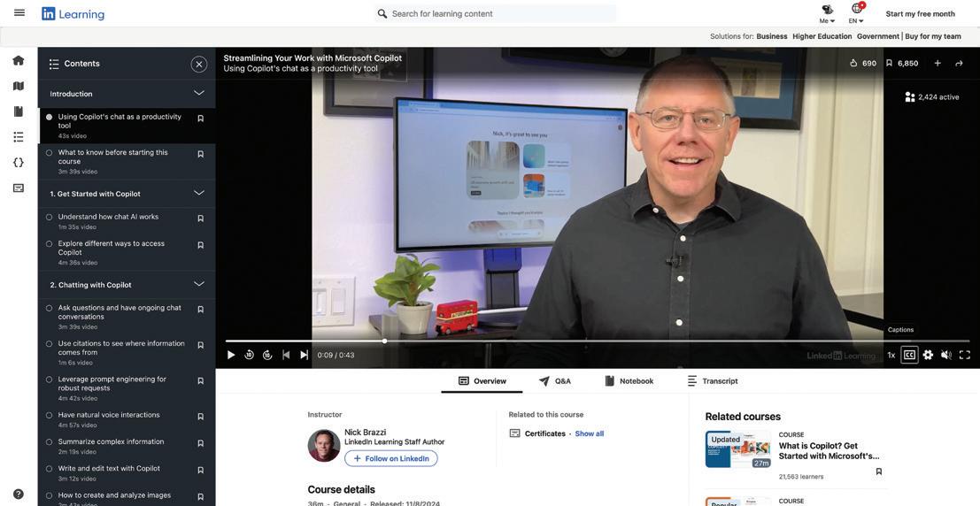Collapse '2. Chatting with Copilot' section

click(199, 284)
